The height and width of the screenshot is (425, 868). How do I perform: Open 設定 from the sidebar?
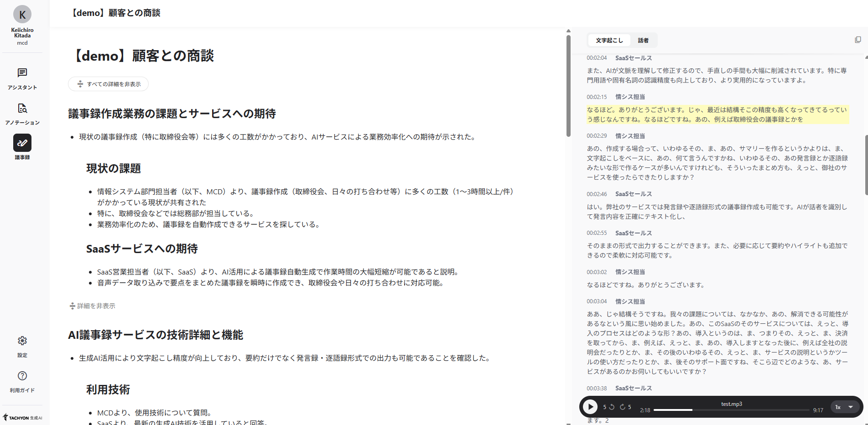pos(22,345)
